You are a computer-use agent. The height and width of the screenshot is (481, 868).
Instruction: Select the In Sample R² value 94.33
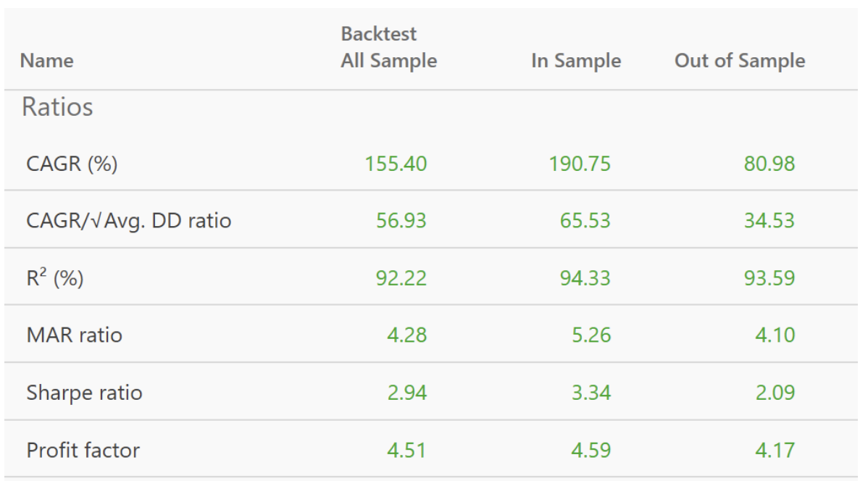click(x=586, y=278)
